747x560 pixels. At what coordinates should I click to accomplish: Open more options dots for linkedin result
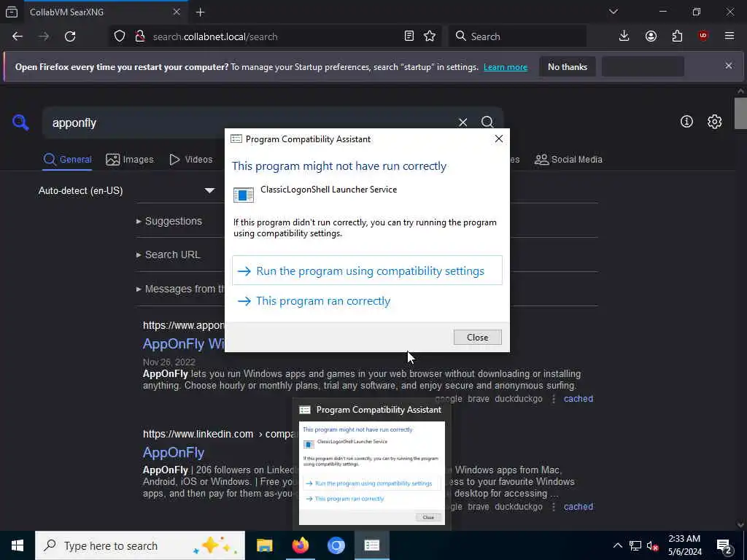[554, 507]
